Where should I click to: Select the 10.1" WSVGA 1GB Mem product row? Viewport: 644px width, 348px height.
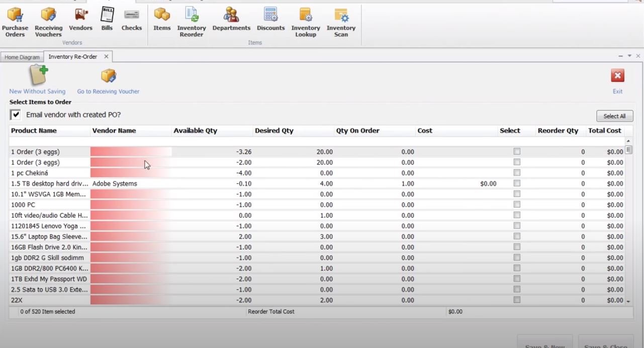(x=317, y=194)
